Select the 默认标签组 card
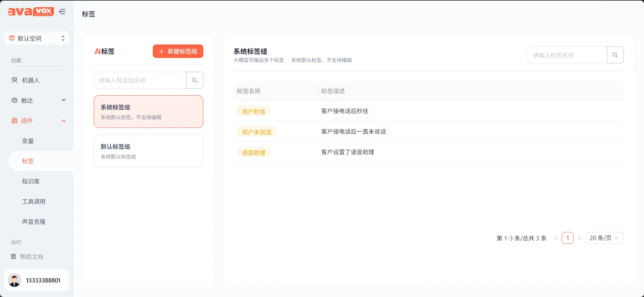The image size is (644, 297). 148,151
